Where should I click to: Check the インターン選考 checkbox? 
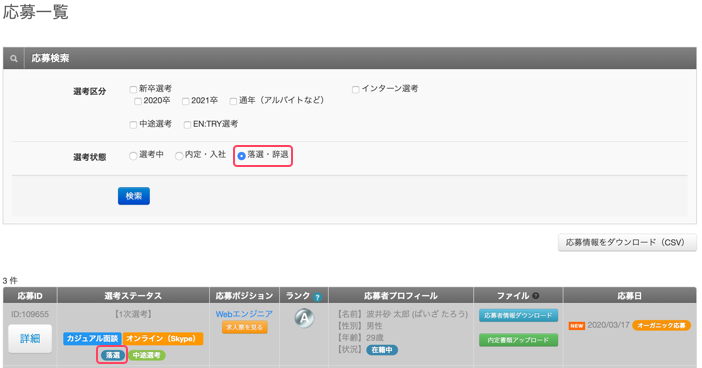[x=355, y=90]
